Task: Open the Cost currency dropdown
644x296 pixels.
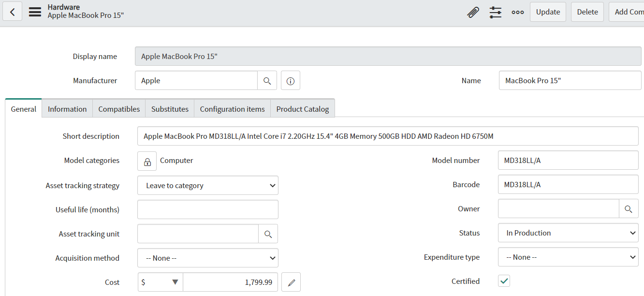Action: (x=160, y=282)
